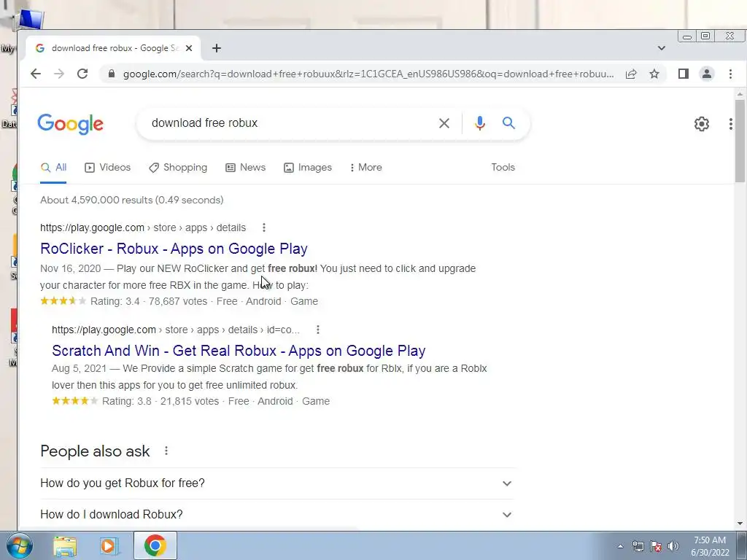The image size is (747, 560).
Task: Click the browser forward arrow
Action: point(59,74)
